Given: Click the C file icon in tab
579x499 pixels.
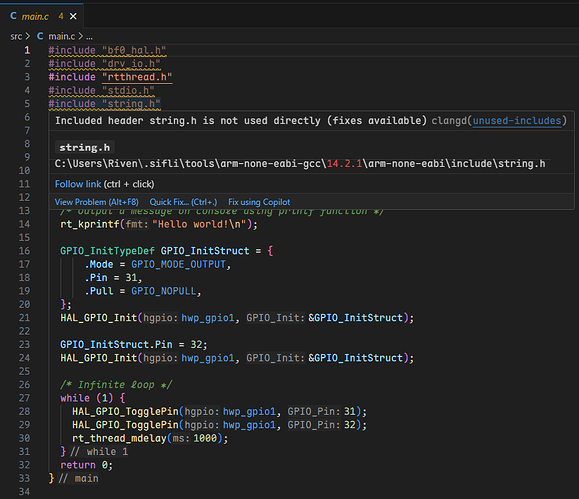Looking at the screenshot, I should (x=13, y=16).
